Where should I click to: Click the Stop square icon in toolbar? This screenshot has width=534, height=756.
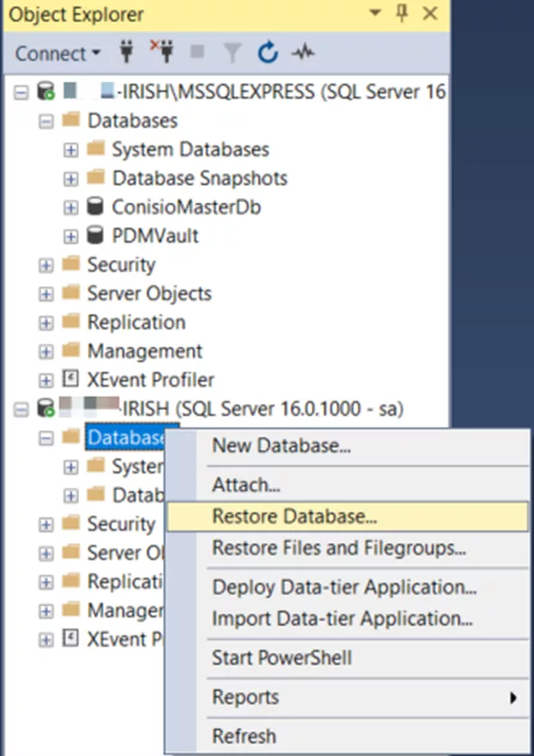point(198,53)
